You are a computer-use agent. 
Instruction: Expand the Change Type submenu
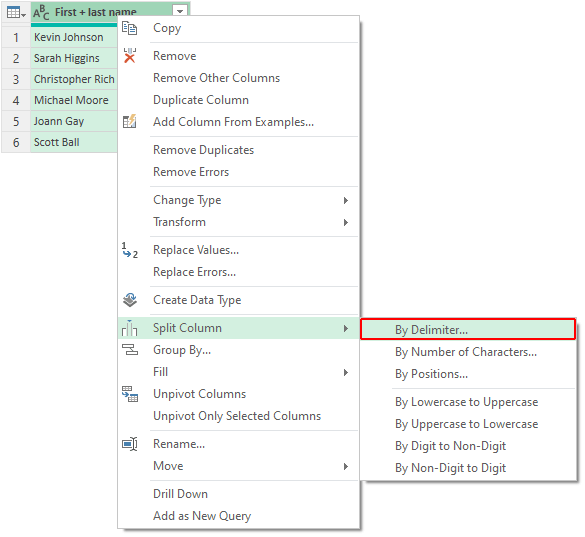click(346, 200)
